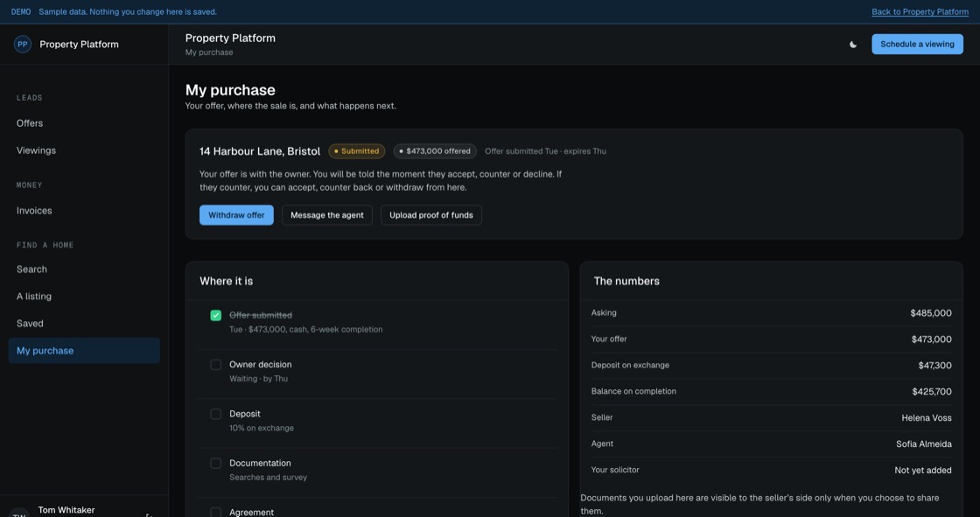Click 'The numbers' card heading
Image resolution: width=980 pixels, height=517 pixels.
(x=626, y=282)
